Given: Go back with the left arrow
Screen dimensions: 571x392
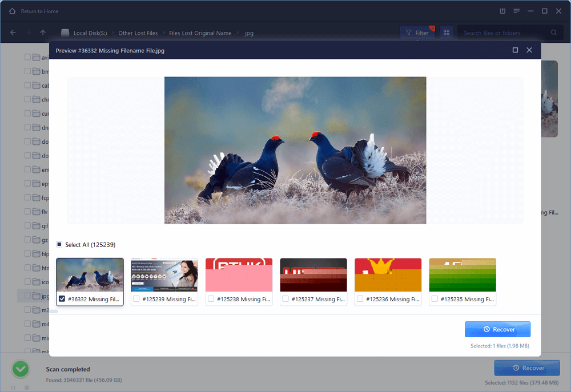Looking at the screenshot, I should (13, 33).
